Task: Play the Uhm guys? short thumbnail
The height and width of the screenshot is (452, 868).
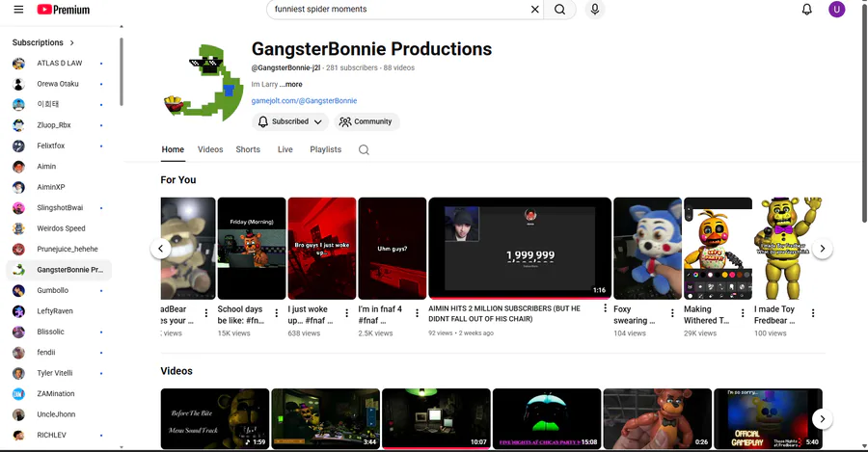Action: (x=392, y=249)
